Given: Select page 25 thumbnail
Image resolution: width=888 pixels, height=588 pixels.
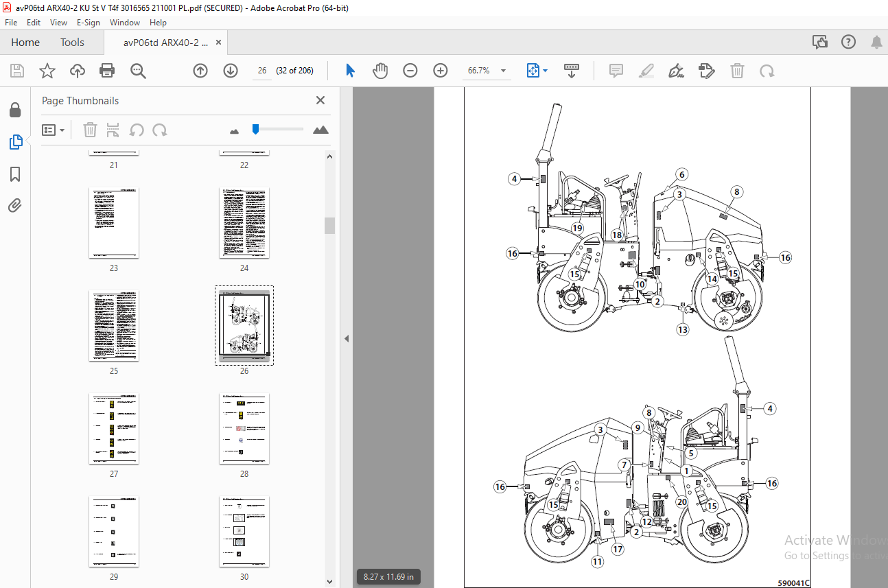Looking at the screenshot, I should click(114, 326).
